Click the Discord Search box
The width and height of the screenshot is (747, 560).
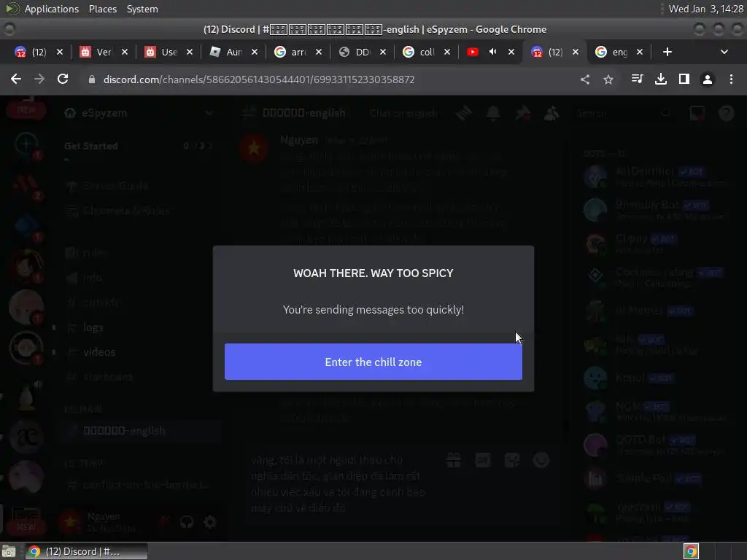pos(624,113)
